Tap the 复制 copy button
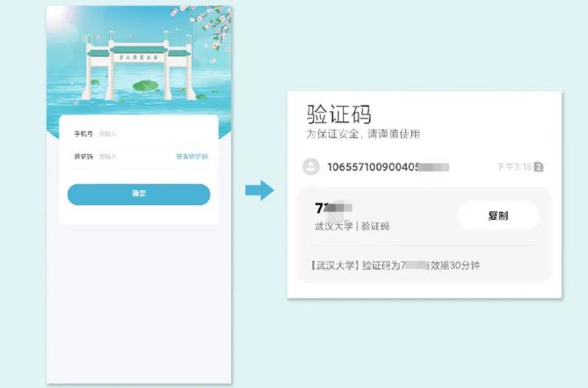The height and width of the screenshot is (388, 588). click(498, 216)
